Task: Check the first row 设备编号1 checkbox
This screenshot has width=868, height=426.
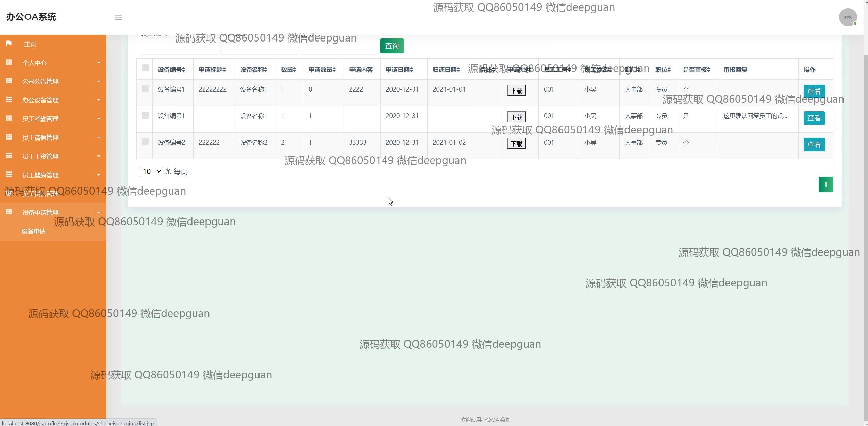Action: coord(145,89)
